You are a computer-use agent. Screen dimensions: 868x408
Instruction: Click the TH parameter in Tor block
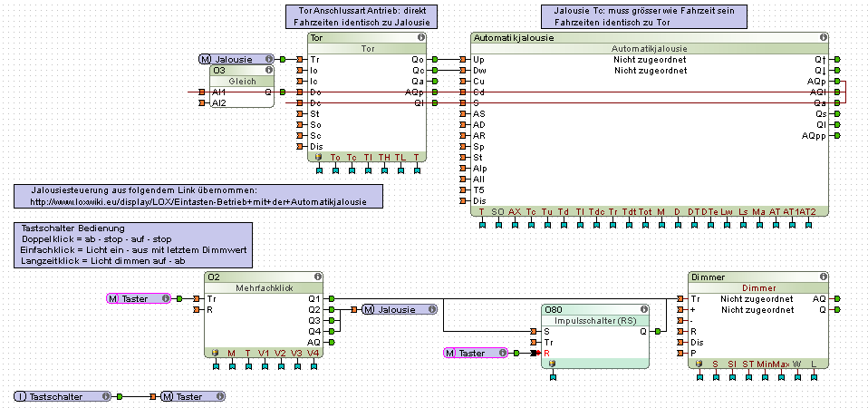click(x=383, y=157)
